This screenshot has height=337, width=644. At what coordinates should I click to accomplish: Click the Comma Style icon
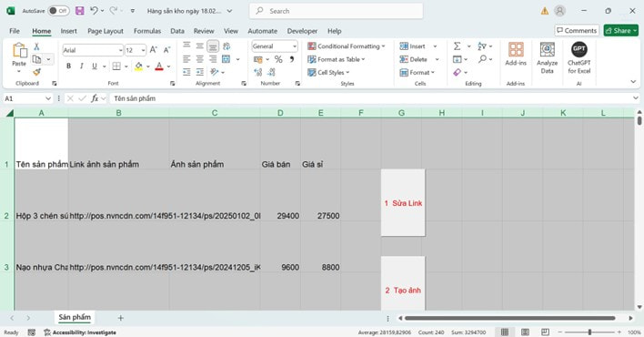pos(292,59)
